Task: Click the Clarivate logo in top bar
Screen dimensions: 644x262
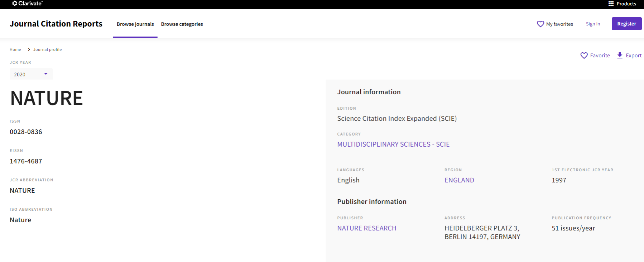Action: point(27,4)
